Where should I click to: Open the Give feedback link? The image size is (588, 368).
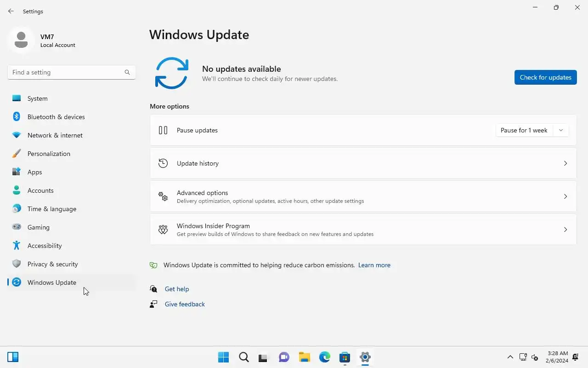pos(185,304)
